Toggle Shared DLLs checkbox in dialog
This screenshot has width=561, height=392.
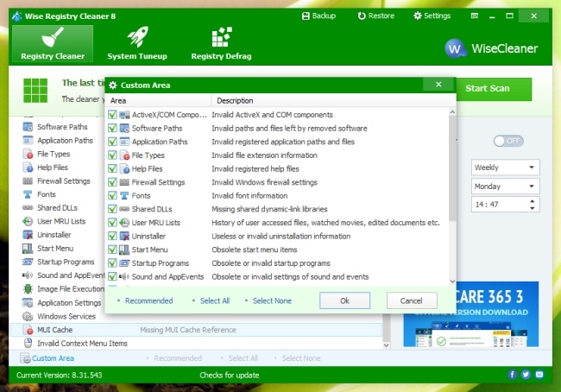click(x=112, y=209)
